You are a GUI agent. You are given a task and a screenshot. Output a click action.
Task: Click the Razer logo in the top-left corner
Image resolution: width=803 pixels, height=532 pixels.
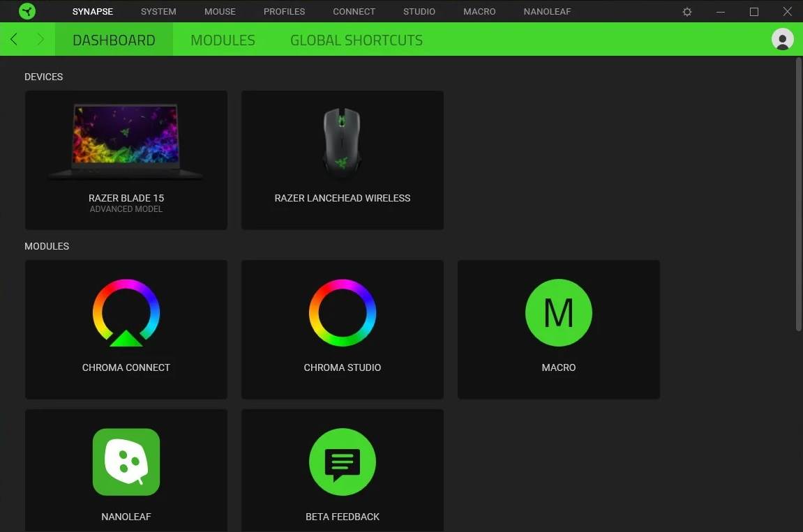[x=27, y=11]
